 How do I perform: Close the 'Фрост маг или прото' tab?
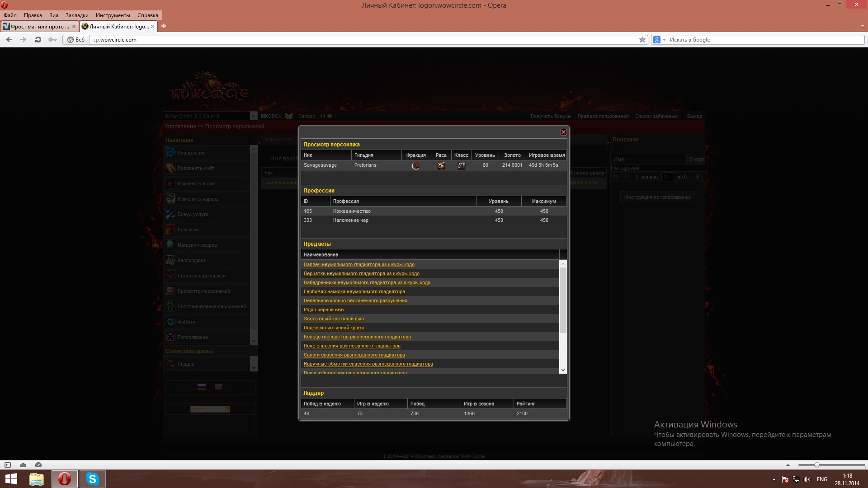click(74, 27)
